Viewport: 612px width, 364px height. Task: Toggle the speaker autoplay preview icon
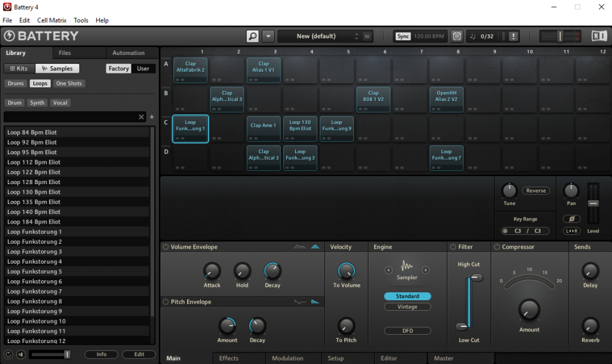21,354
